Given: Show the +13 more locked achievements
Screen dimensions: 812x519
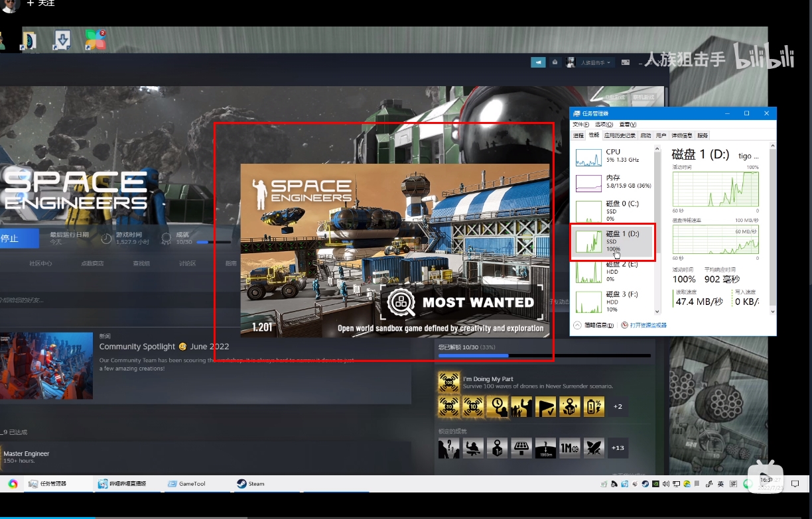Looking at the screenshot, I should pyautogui.click(x=617, y=448).
